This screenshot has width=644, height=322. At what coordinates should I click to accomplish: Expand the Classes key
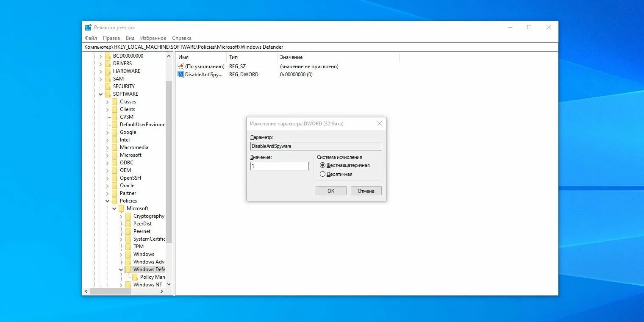108,102
